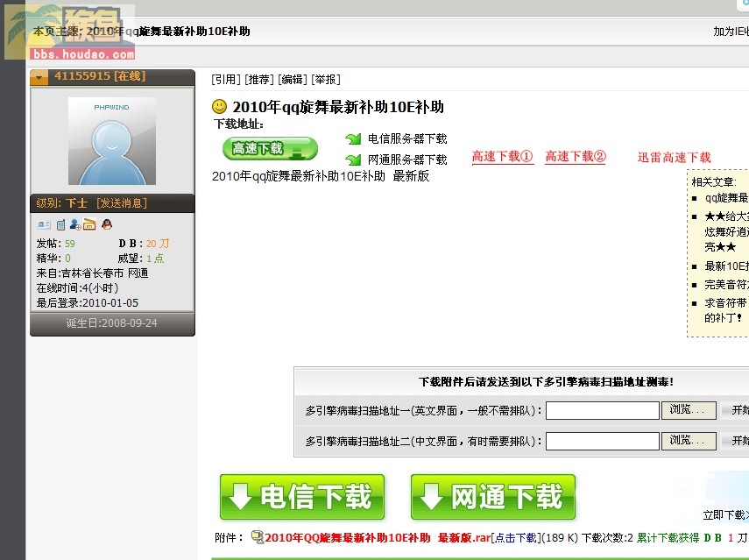Screen dimensions: 749x560
Task: Click the yellow smiley icon before post title
Action: click(x=219, y=106)
